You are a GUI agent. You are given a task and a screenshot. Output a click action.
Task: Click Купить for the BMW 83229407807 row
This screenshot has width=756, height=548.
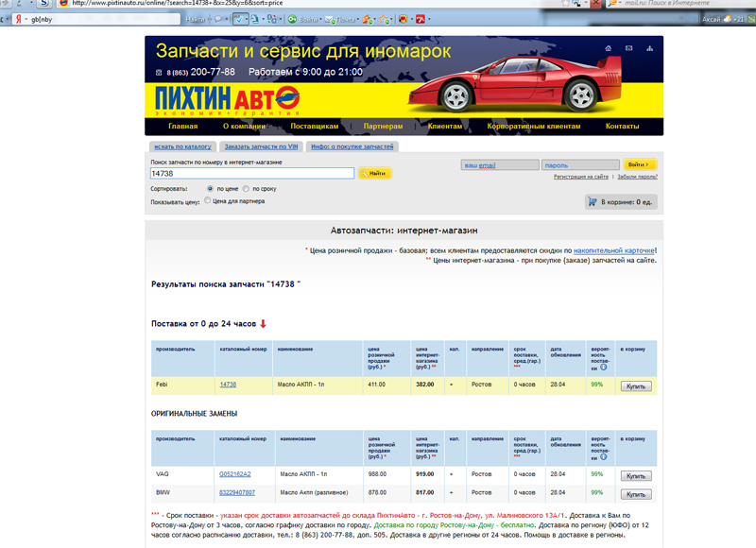(636, 494)
